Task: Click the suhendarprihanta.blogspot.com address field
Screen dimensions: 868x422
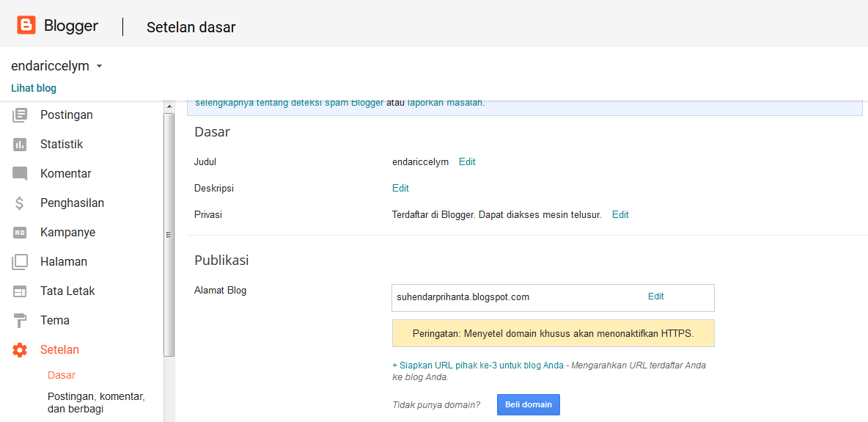Action: pyautogui.click(x=553, y=298)
